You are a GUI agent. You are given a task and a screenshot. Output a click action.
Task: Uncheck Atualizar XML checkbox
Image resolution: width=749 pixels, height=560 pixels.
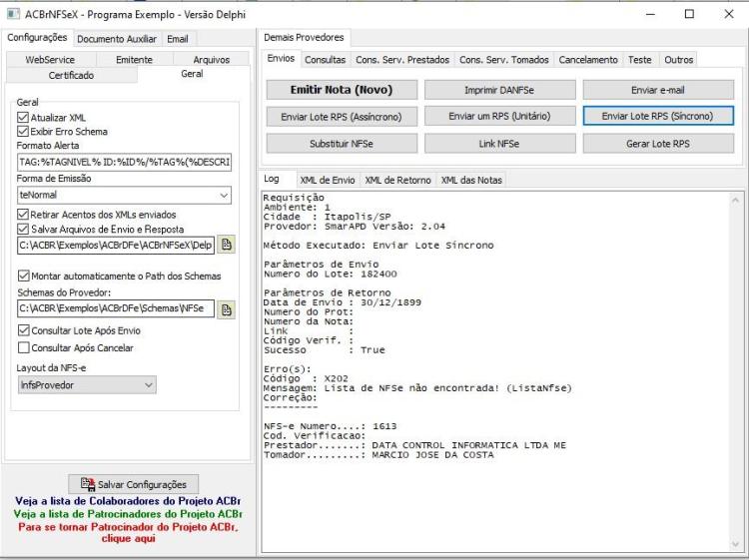[x=22, y=118]
